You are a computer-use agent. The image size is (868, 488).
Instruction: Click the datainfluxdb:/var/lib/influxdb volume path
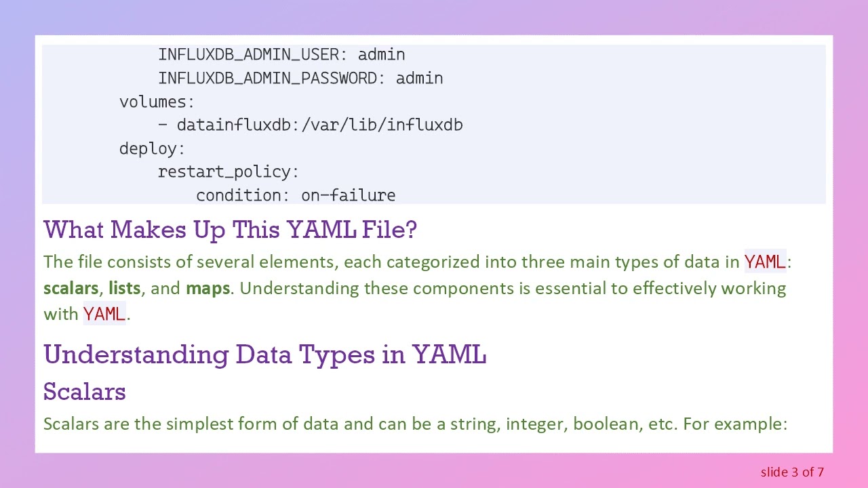pos(319,125)
